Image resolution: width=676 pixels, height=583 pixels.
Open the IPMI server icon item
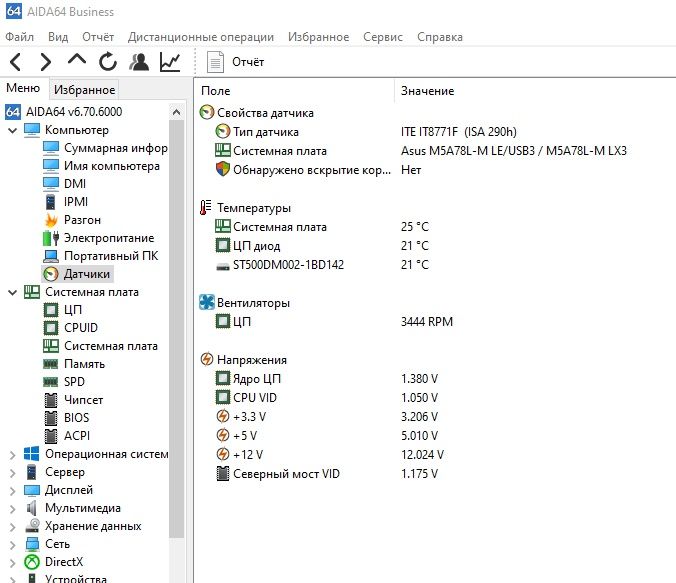coord(51,202)
